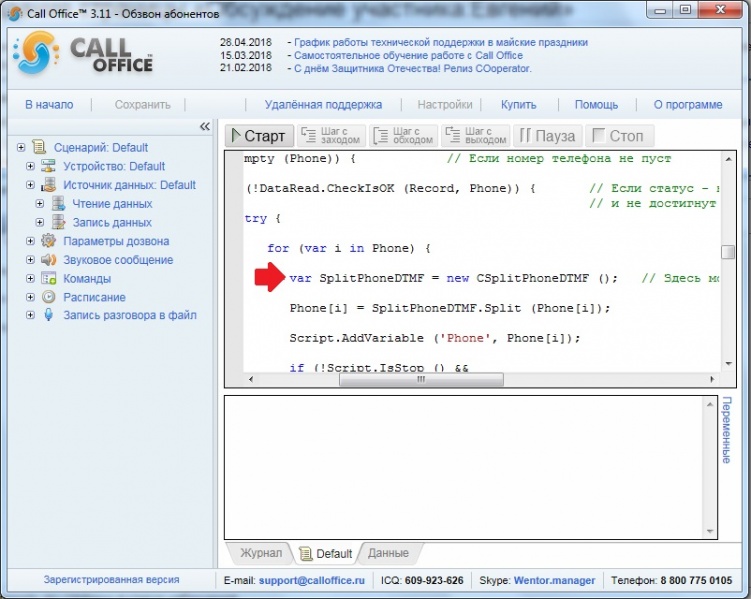Open news link about майские праздники
This screenshot has height=599, width=751.
(441, 42)
